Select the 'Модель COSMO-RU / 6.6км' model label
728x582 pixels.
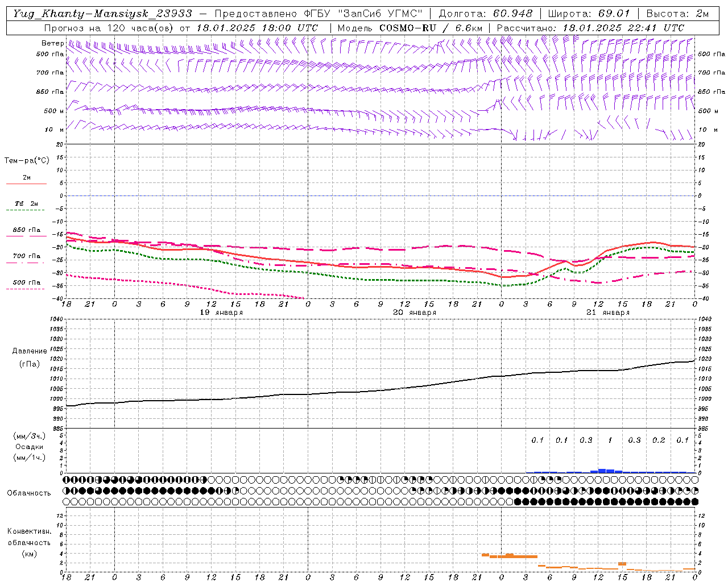pos(409,28)
